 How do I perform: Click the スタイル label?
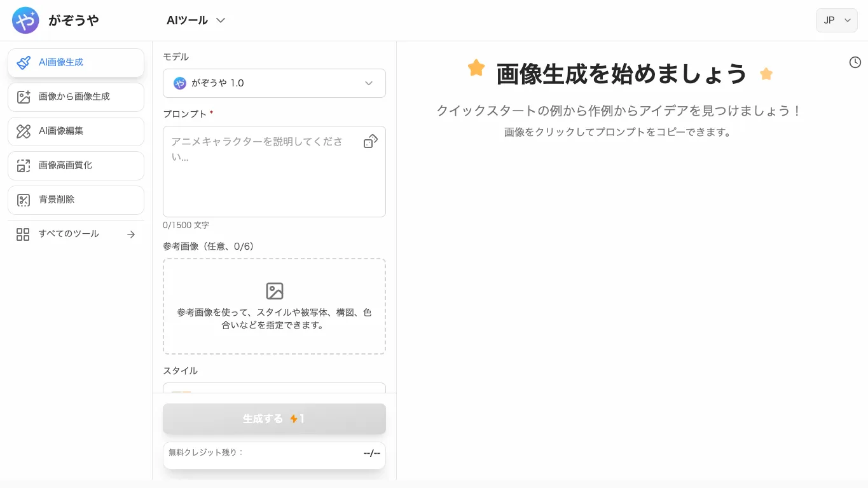click(180, 370)
